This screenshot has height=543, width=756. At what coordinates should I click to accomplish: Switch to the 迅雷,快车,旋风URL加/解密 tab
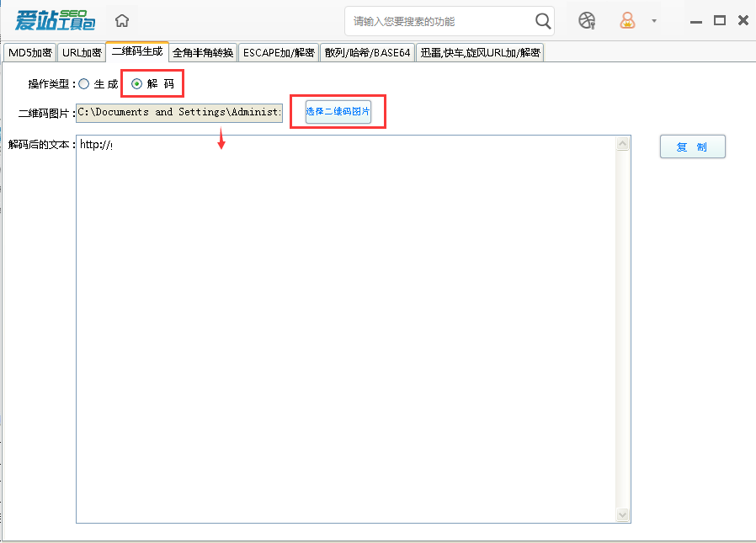480,51
